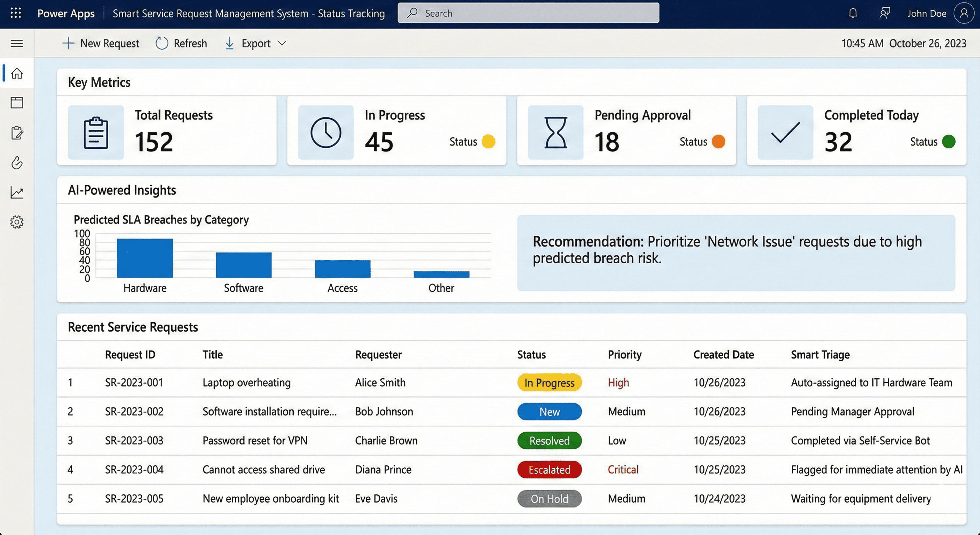980x535 pixels.
Task: Click the Refresh button label
Action: tap(190, 44)
